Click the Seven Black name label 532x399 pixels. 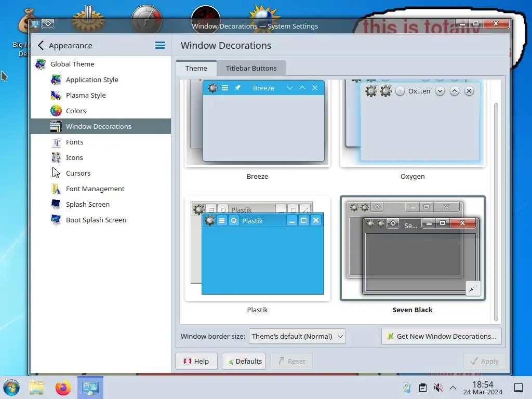click(413, 310)
